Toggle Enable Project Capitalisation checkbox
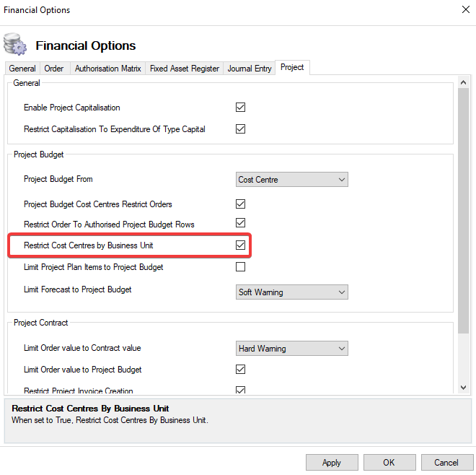The width and height of the screenshot is (476, 475). [x=241, y=108]
